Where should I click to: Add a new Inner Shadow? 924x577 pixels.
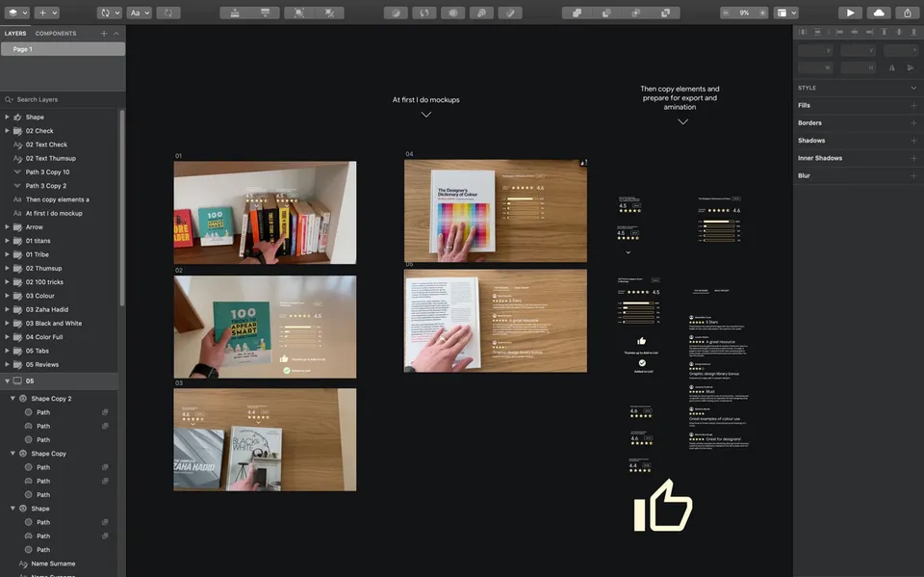913,158
